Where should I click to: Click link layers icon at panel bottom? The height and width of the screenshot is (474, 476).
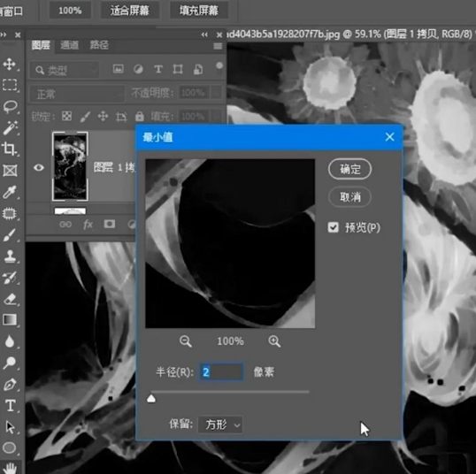pyautogui.click(x=65, y=225)
